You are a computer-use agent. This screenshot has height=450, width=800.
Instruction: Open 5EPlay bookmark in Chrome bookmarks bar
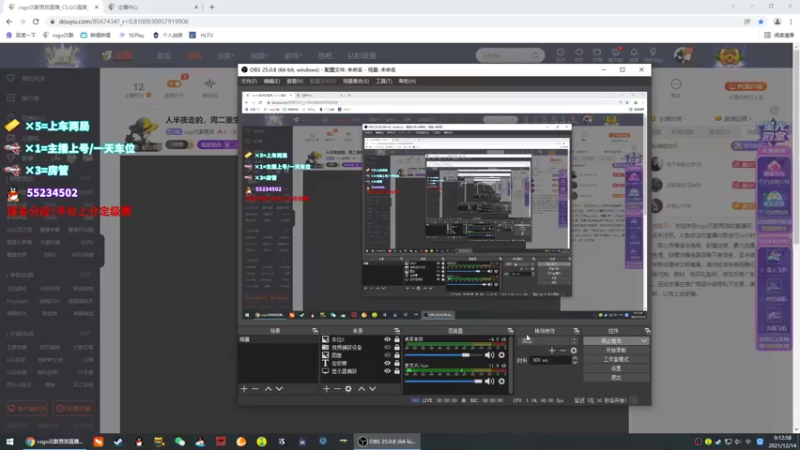[132, 35]
